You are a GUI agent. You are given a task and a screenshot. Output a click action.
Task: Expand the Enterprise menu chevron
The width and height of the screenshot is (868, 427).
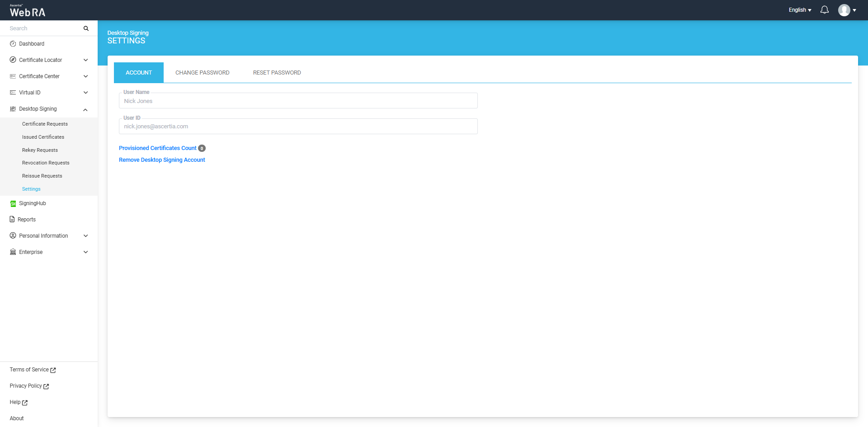(x=85, y=252)
